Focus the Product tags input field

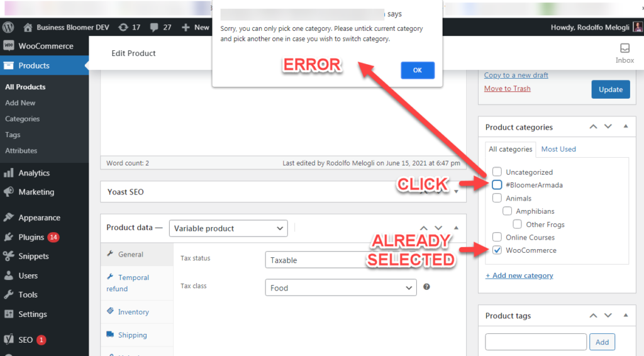(536, 342)
